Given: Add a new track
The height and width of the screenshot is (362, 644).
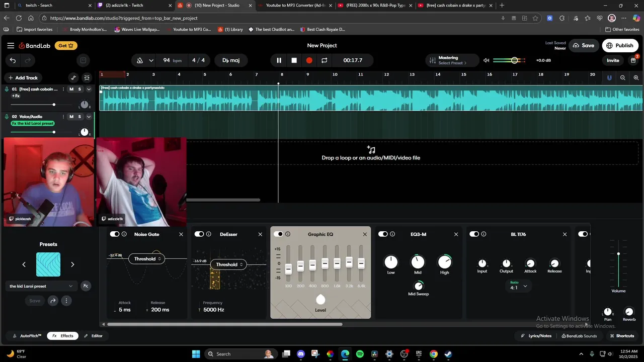Looking at the screenshot, I should pyautogui.click(x=23, y=78).
